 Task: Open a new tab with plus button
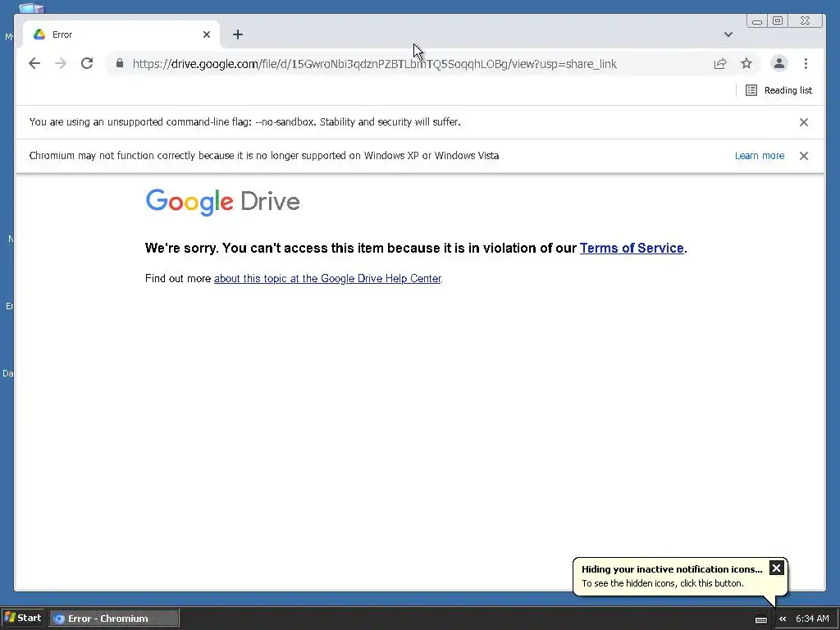click(238, 34)
